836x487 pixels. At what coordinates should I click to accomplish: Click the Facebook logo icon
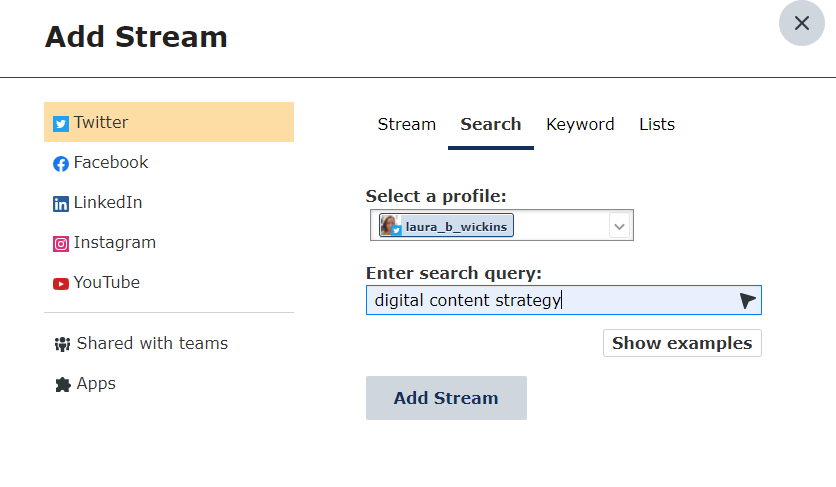[61, 164]
